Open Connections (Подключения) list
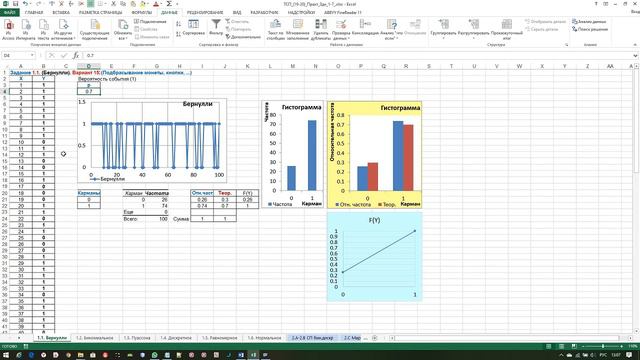The width and height of the screenshot is (640, 360). pos(150,22)
